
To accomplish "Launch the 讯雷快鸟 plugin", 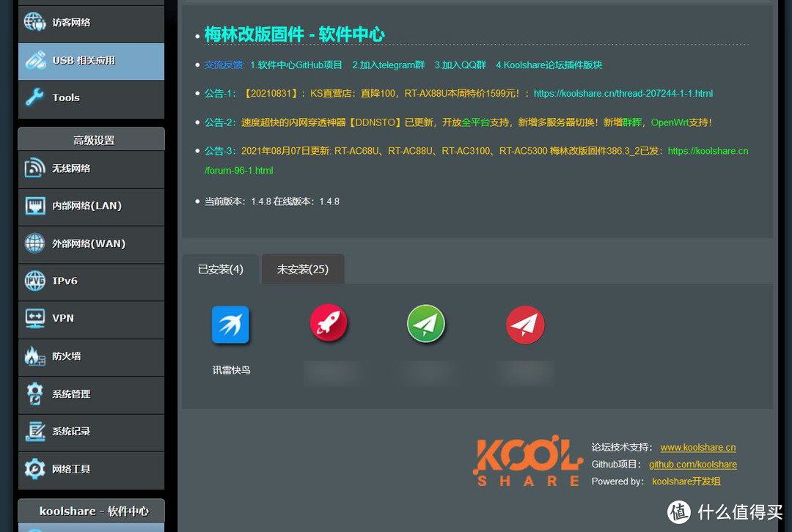I will [230, 325].
